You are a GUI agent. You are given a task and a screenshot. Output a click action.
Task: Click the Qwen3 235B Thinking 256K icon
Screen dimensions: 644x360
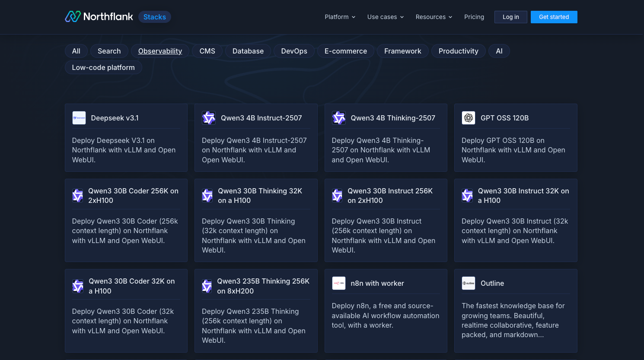[x=207, y=286]
